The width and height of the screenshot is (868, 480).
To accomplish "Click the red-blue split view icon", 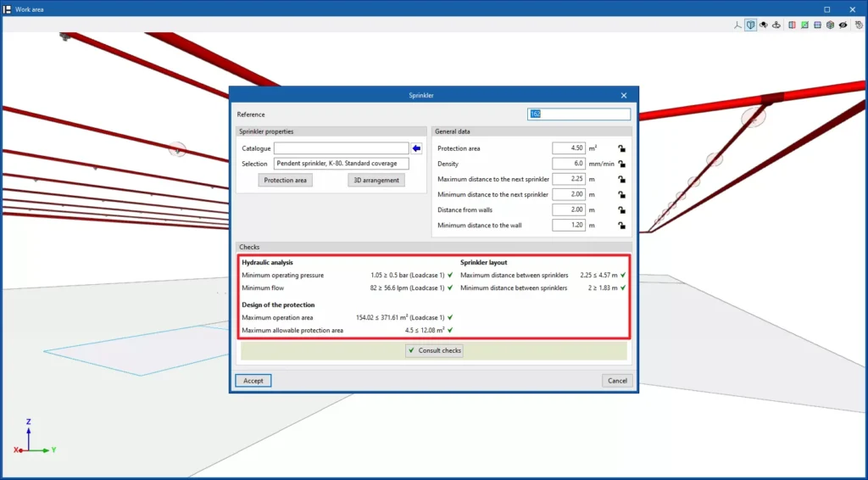I will pyautogui.click(x=792, y=25).
